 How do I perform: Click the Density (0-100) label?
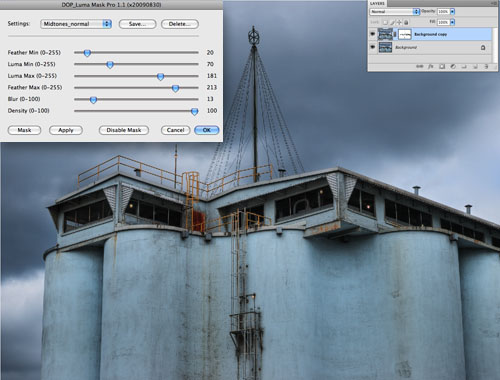coord(28,110)
